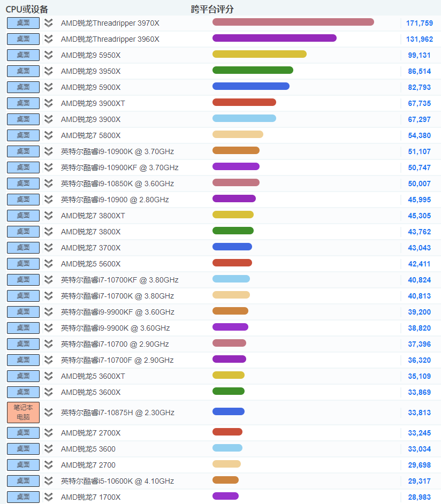Image resolution: width=441 pixels, height=504 pixels.
Task: Click the score 86,514
Action: [x=419, y=71]
